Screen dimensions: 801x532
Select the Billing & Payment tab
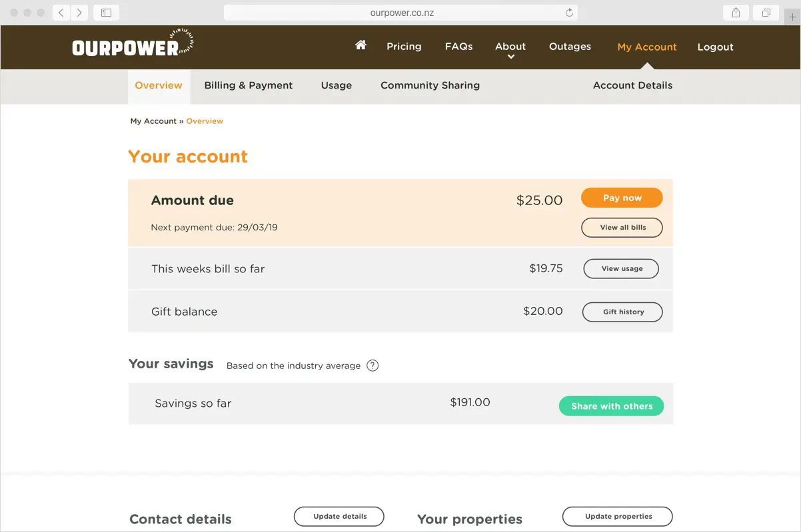(x=248, y=85)
